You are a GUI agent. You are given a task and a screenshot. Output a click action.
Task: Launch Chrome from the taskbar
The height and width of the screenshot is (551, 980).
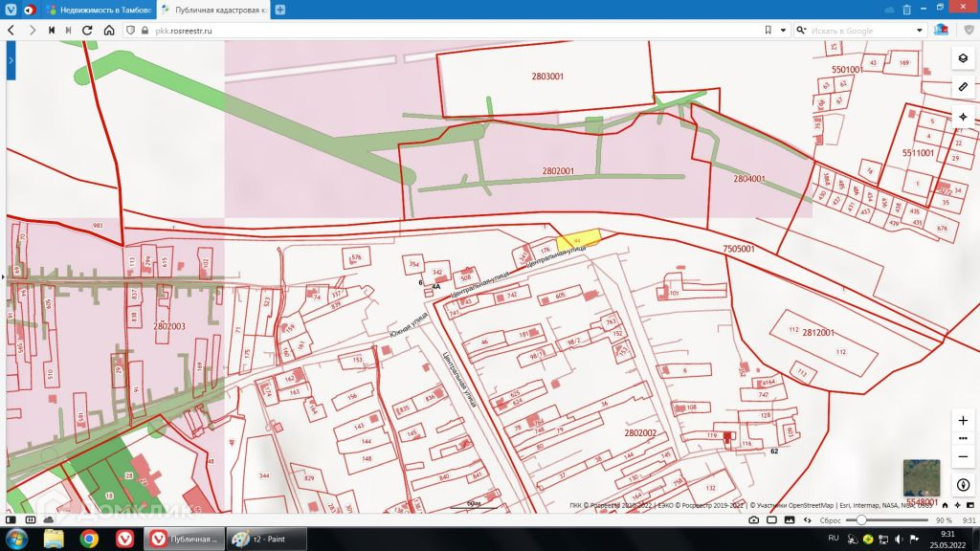pos(89,539)
